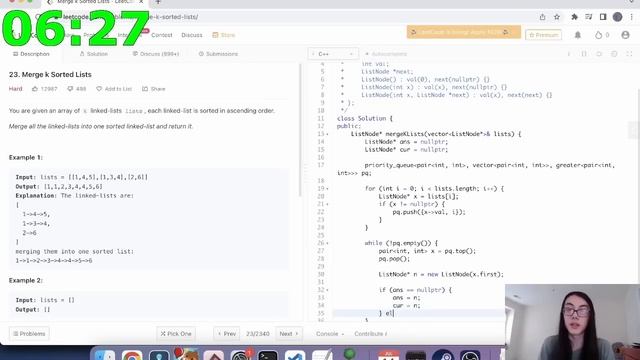Image resolution: width=640 pixels, height=360 pixels.
Task: Open the streak flame counter
Action: tap(602, 35)
